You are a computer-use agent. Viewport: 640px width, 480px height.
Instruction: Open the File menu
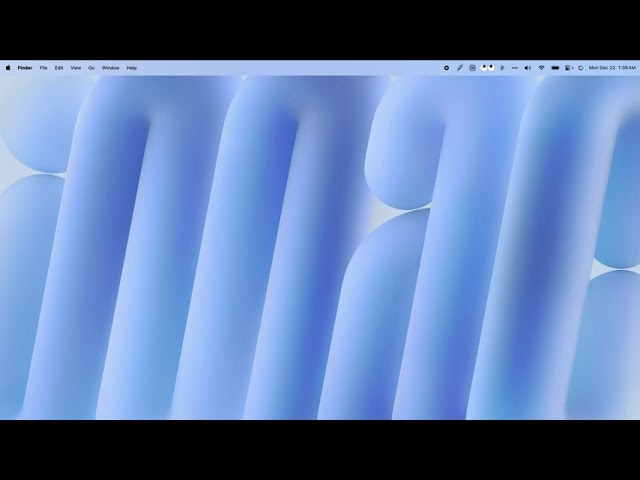43,68
